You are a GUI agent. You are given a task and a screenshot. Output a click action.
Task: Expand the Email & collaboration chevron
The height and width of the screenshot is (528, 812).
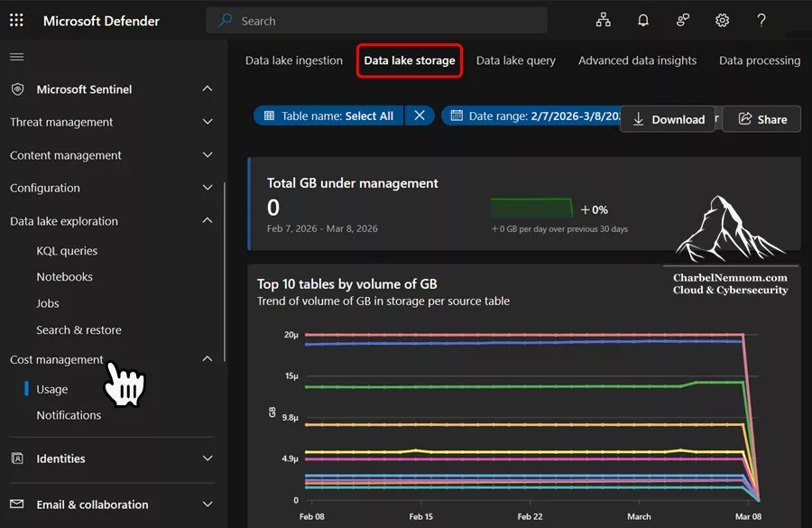click(x=208, y=505)
